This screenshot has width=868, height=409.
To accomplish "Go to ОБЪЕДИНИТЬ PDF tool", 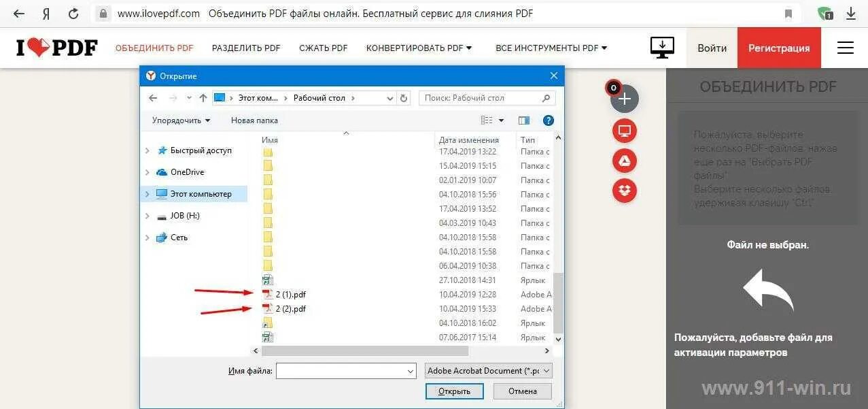I will (154, 48).
